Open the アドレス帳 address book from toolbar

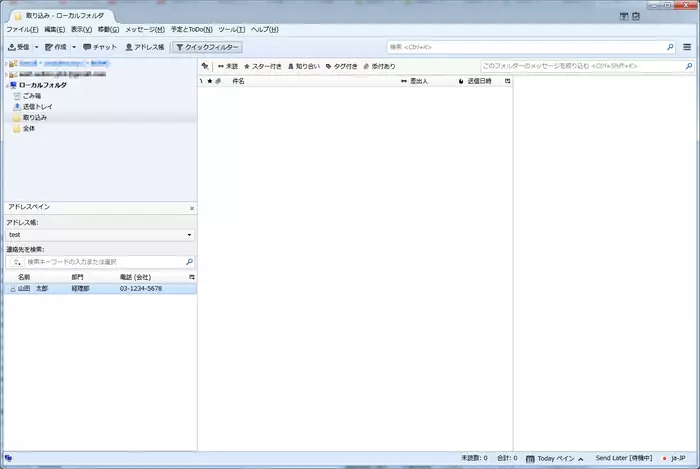coord(145,47)
